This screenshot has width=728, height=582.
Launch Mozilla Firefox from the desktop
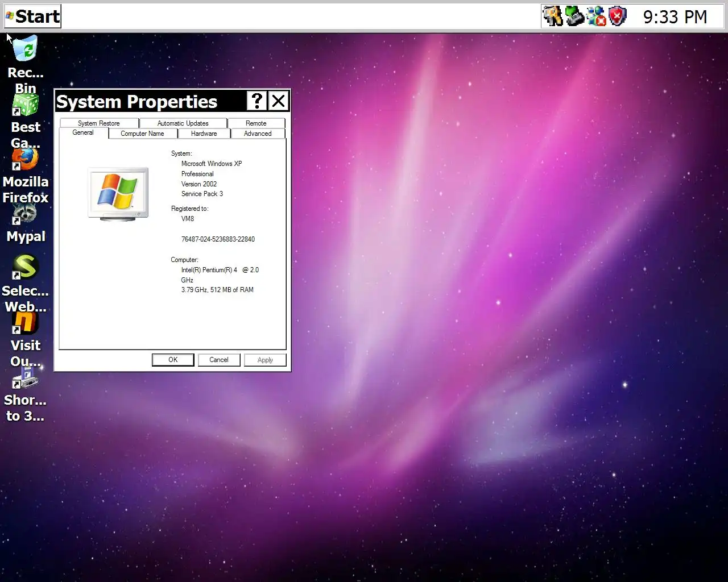click(25, 159)
